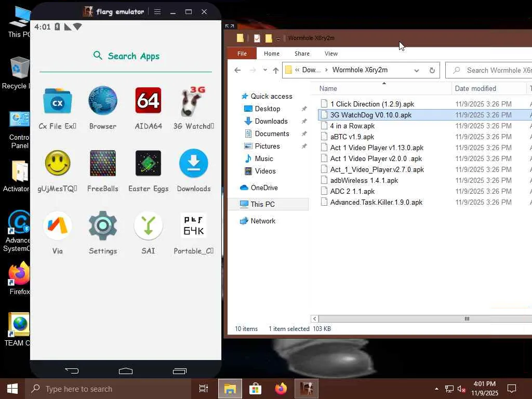Open the Windows Start menu
The image size is (532, 399).
(12, 389)
